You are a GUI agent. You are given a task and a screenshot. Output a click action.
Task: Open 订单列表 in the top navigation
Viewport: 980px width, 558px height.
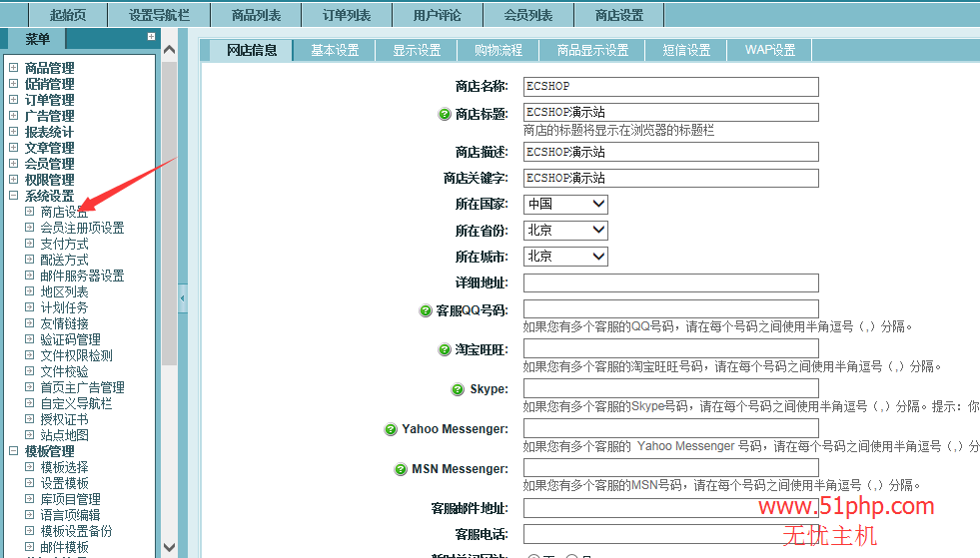coord(347,15)
